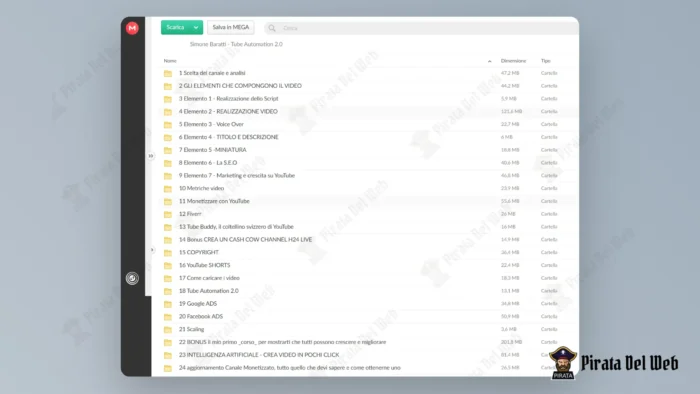700x394 pixels.
Task: Click the MEGA logo icon
Action: (x=132, y=28)
